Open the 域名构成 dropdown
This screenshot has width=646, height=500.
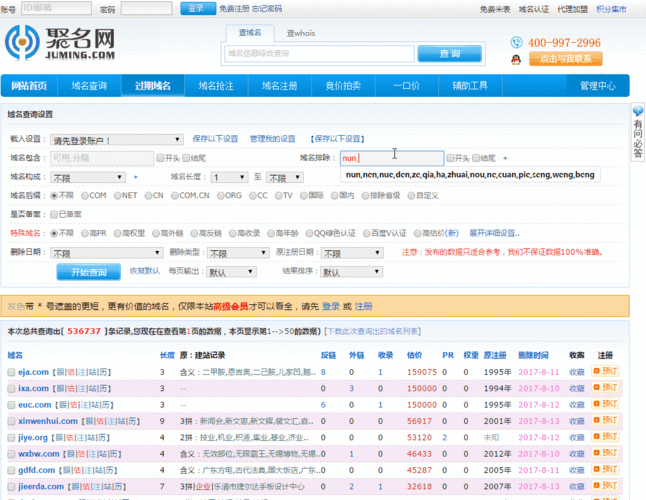click(x=88, y=178)
